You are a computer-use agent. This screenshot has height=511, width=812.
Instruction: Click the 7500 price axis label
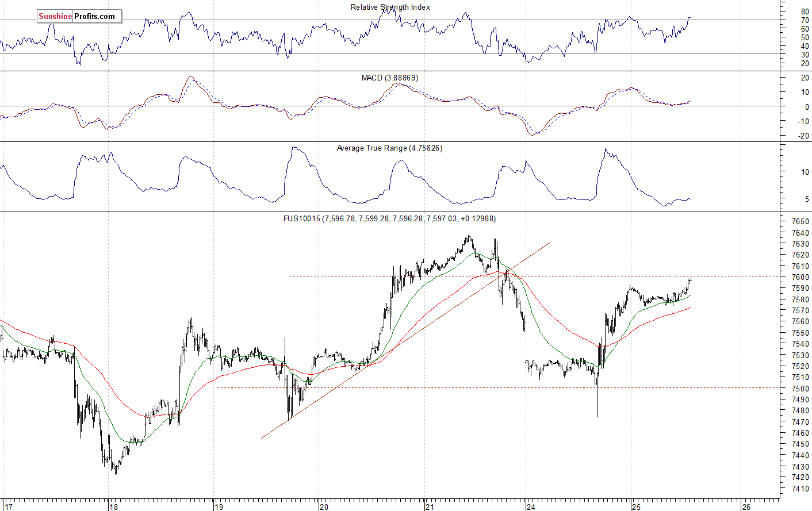point(800,389)
